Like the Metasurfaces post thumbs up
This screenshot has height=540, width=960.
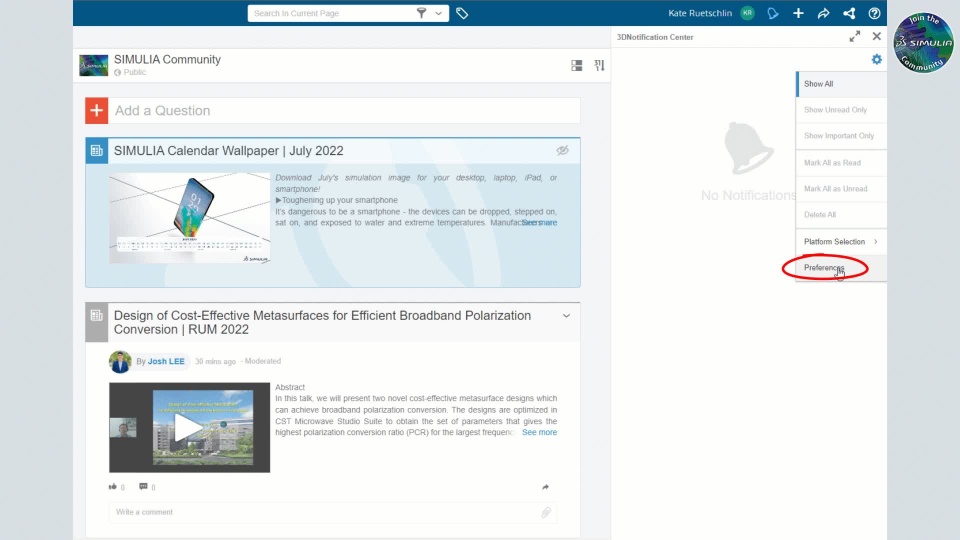[113, 487]
